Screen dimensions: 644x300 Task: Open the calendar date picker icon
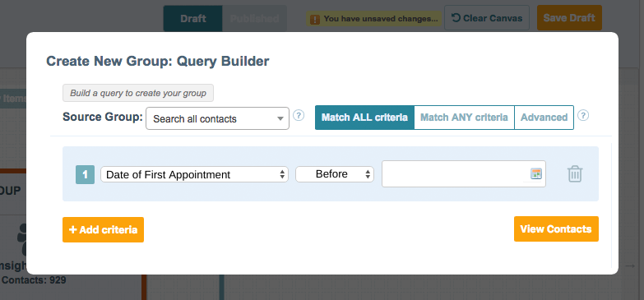click(536, 173)
